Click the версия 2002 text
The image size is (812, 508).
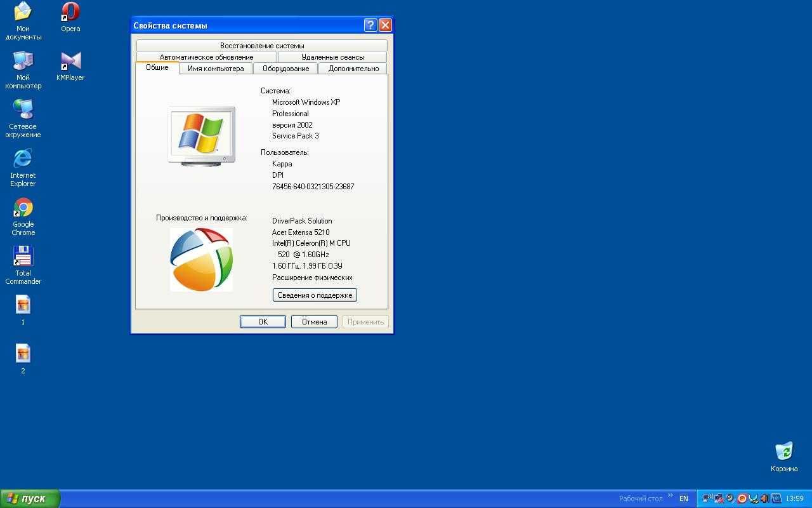292,125
